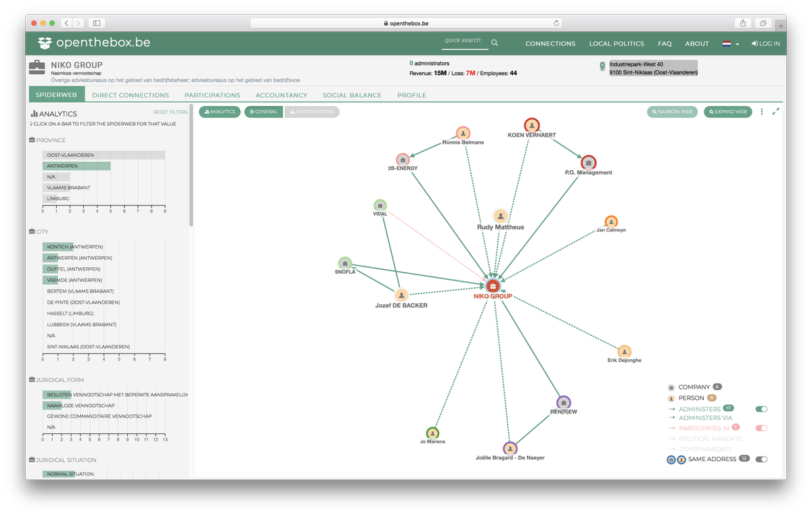This screenshot has height=516, width=812.
Task: Reload page using Safari's refresh icon
Action: click(556, 23)
